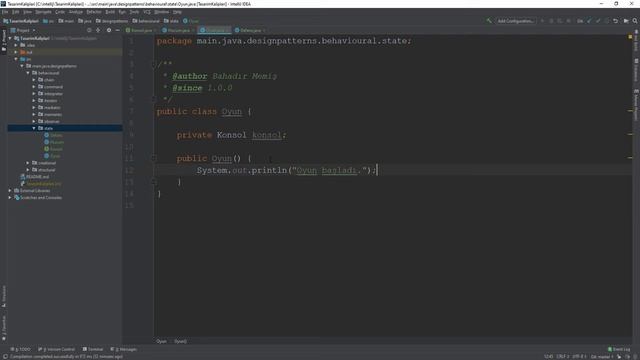This screenshot has height=360, width=640.
Task: Click the class name Oyun in line 7
Action: (x=231, y=111)
